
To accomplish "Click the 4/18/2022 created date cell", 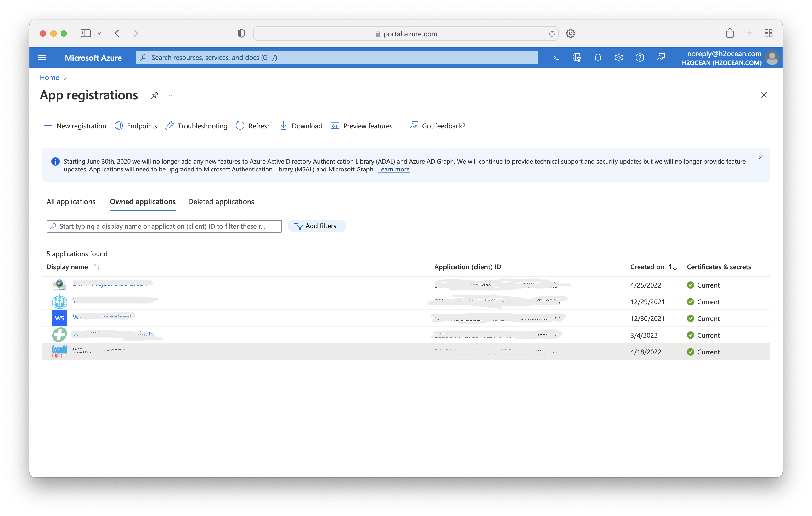I will [645, 352].
